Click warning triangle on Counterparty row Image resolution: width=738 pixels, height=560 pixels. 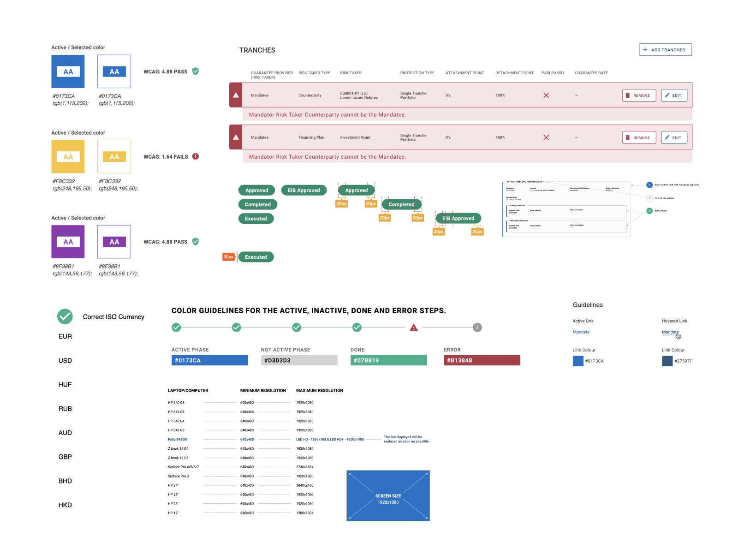coord(236,95)
